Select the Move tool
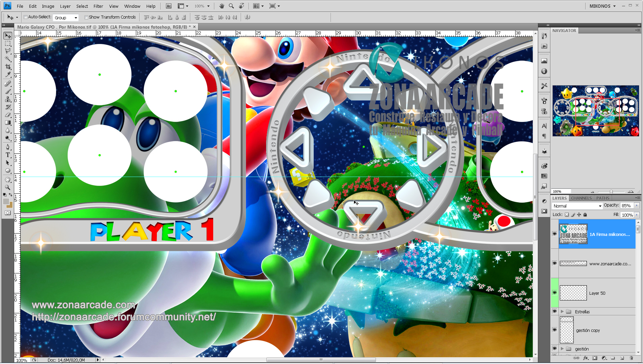The width and height of the screenshot is (643, 364). [x=8, y=36]
